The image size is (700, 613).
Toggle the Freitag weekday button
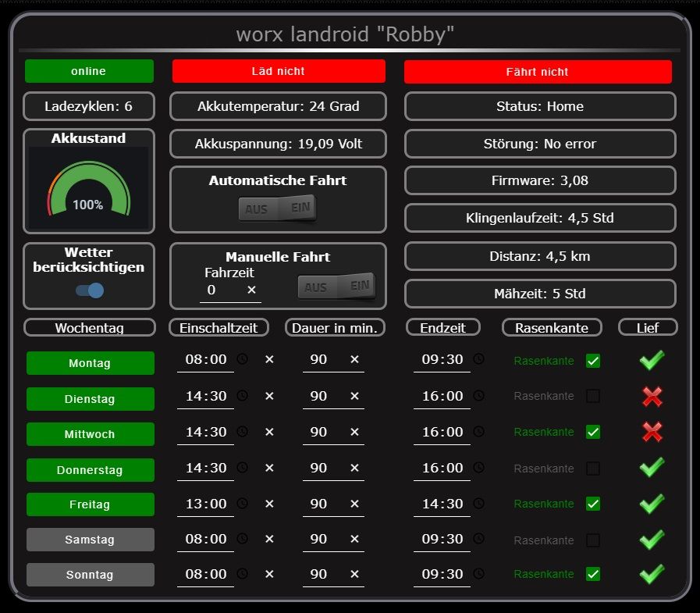(x=91, y=504)
